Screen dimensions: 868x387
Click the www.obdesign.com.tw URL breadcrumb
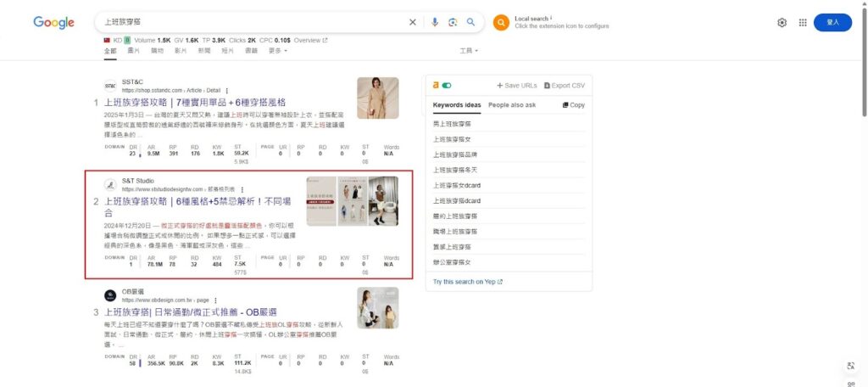tap(165, 300)
